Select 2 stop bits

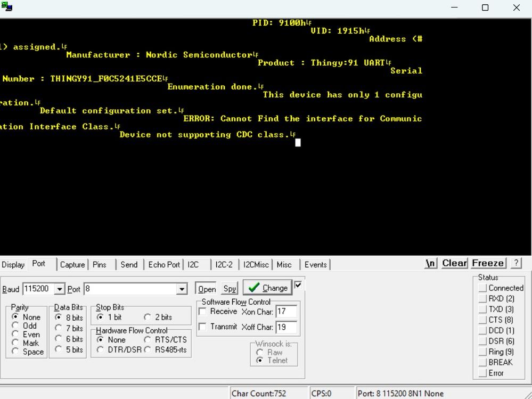pyautogui.click(x=147, y=317)
